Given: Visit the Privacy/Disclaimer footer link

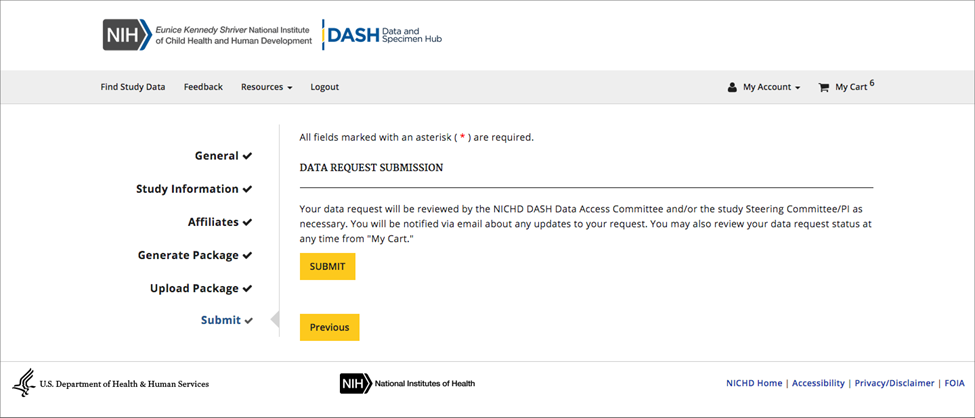Looking at the screenshot, I should point(895,383).
